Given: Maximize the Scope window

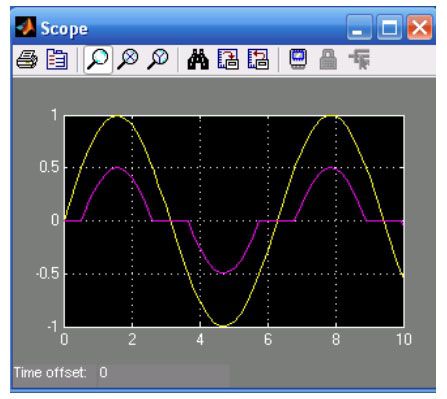Looking at the screenshot, I should pyautogui.click(x=389, y=27).
